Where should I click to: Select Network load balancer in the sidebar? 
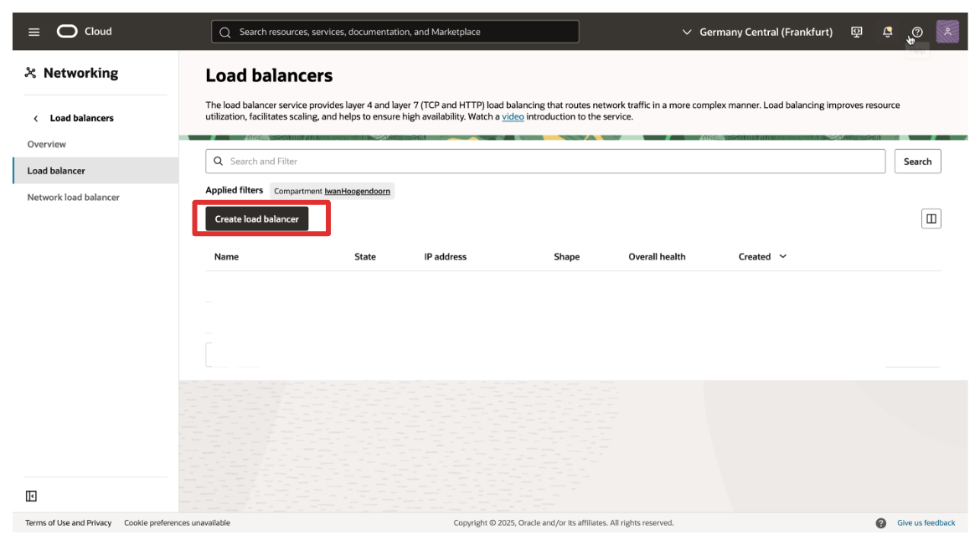(x=74, y=198)
